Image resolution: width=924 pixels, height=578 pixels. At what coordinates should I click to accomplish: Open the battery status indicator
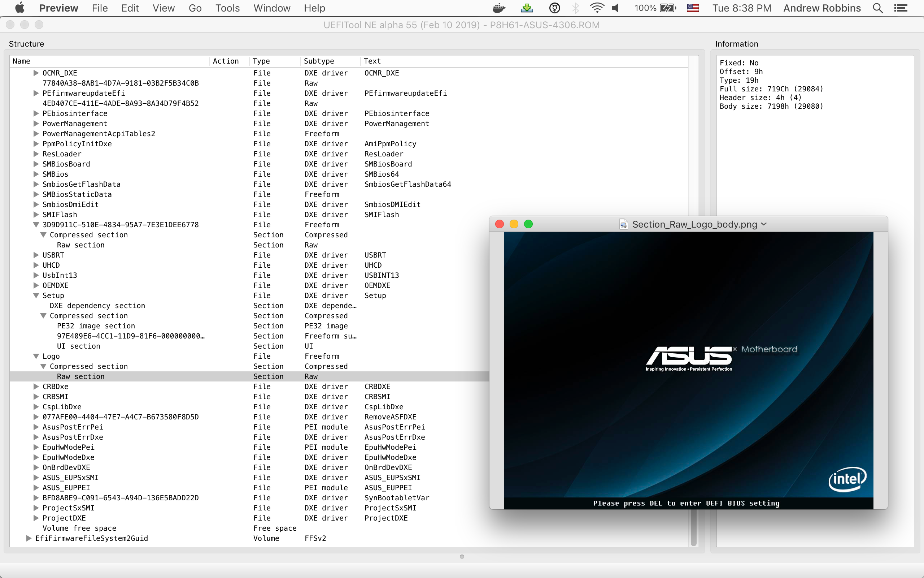click(x=668, y=8)
